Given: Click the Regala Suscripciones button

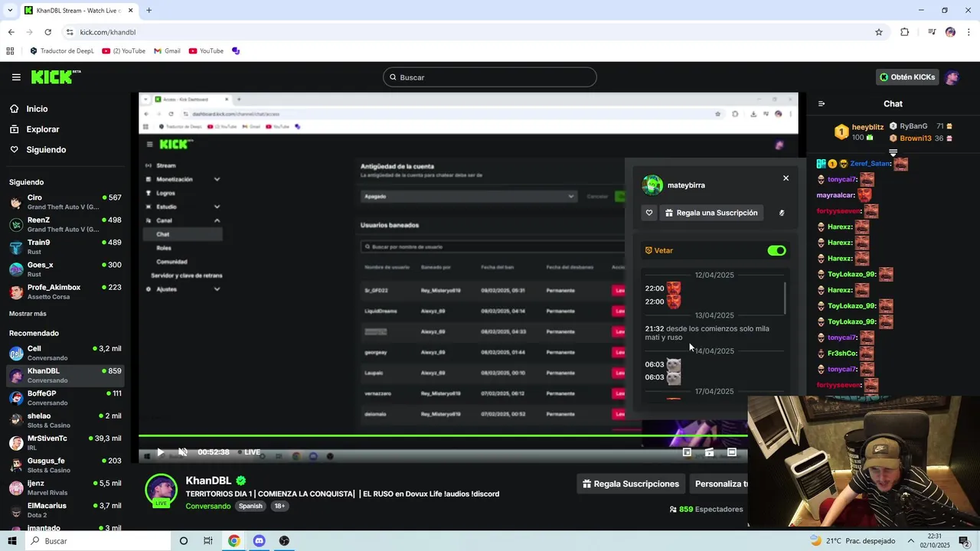Looking at the screenshot, I should (631, 484).
